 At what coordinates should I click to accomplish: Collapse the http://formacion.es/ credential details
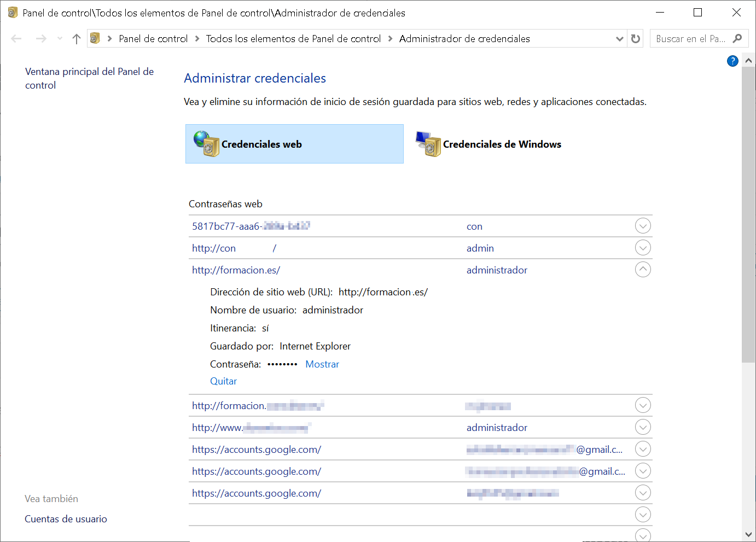coord(643,269)
